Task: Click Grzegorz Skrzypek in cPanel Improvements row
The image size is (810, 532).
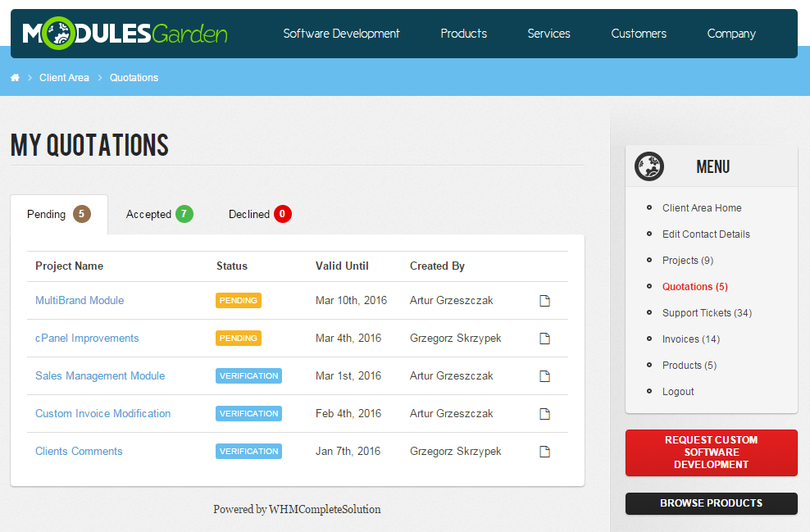Action: [456, 339]
